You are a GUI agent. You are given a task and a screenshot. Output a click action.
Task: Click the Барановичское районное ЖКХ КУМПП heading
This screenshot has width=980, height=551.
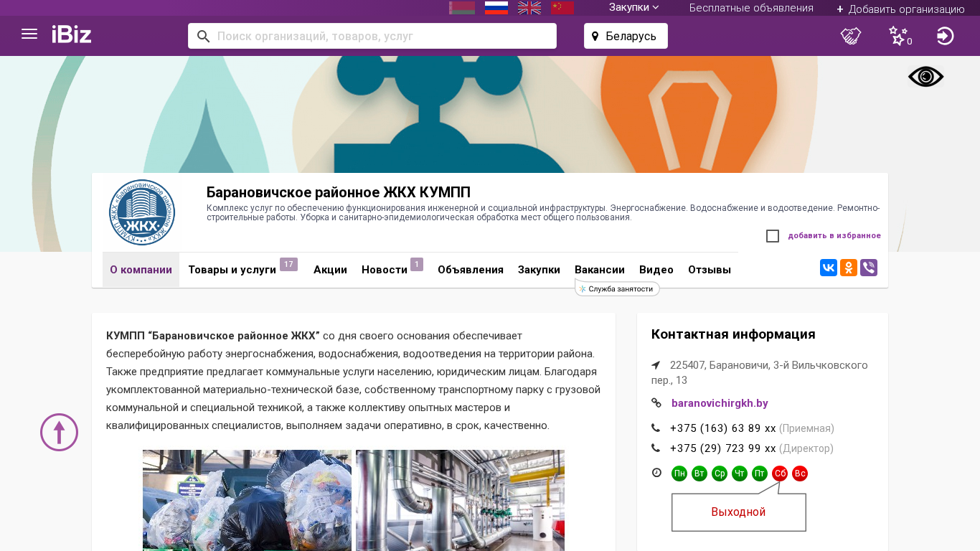click(339, 192)
